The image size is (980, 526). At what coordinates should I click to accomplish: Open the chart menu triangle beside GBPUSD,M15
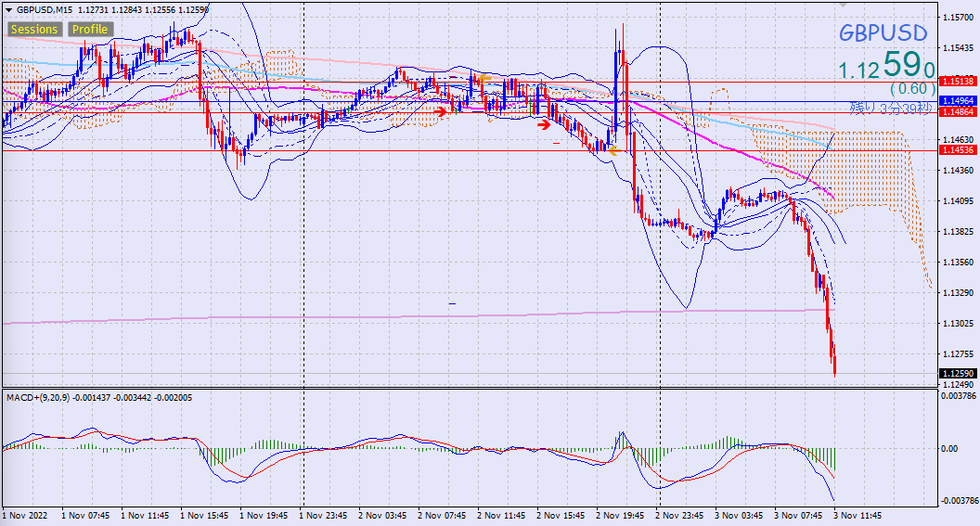[x=8, y=10]
